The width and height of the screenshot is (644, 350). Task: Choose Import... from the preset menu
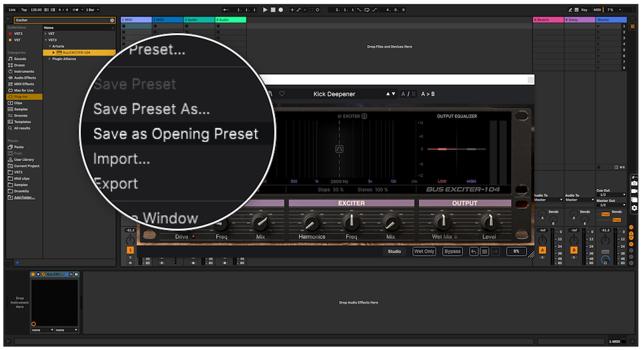pos(121,158)
